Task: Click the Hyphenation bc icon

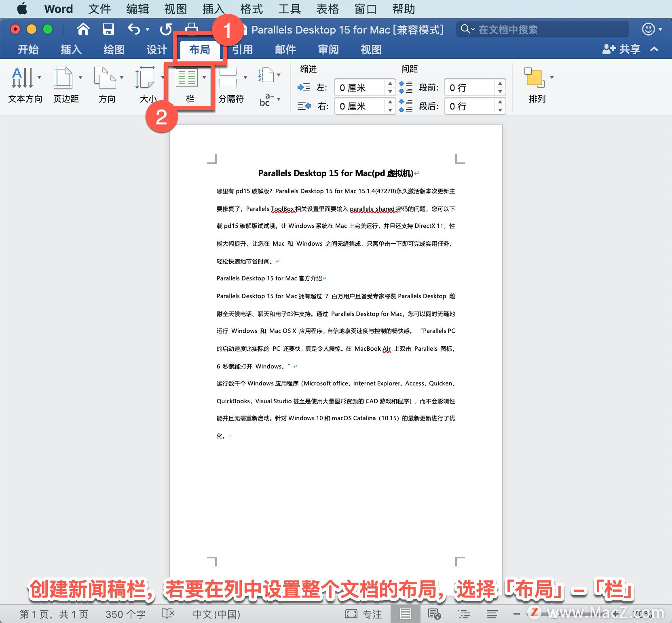Action: (x=266, y=100)
